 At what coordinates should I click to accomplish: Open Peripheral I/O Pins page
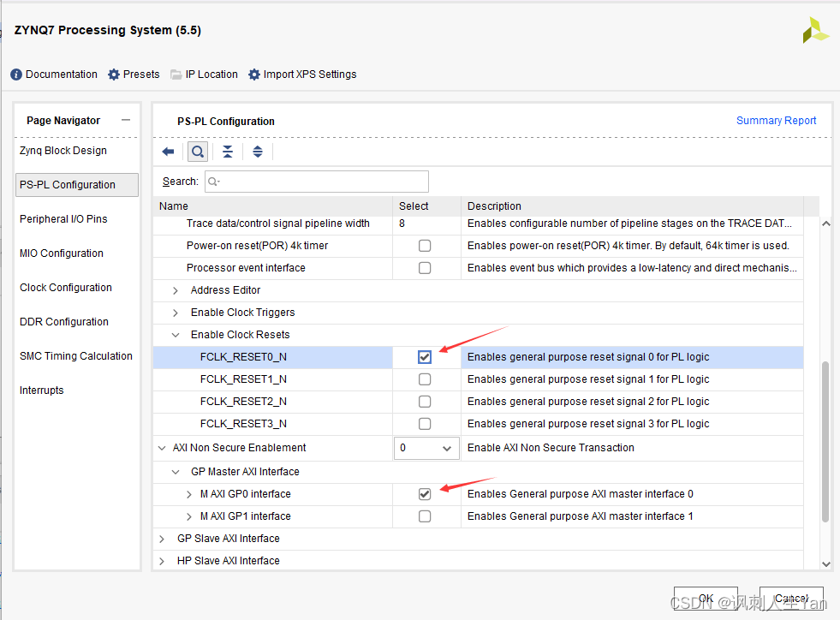click(63, 219)
